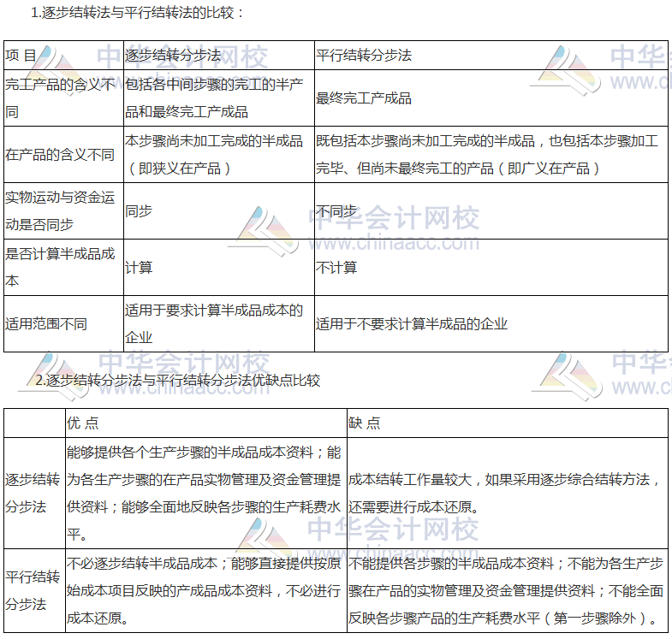This screenshot has width=672, height=639.
Task: Click disadvantages cell starting '成本结转工作量较大'
Action: [508, 493]
